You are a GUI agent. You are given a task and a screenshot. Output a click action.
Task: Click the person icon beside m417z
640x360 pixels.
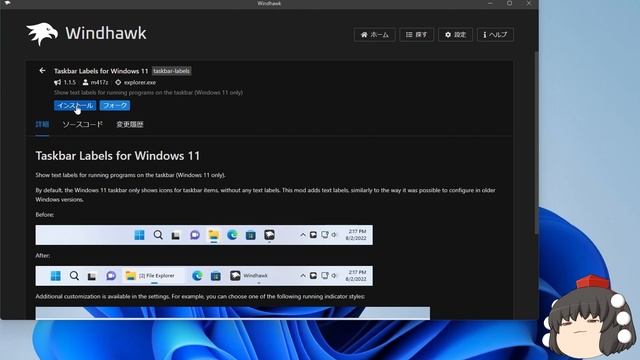(85, 82)
